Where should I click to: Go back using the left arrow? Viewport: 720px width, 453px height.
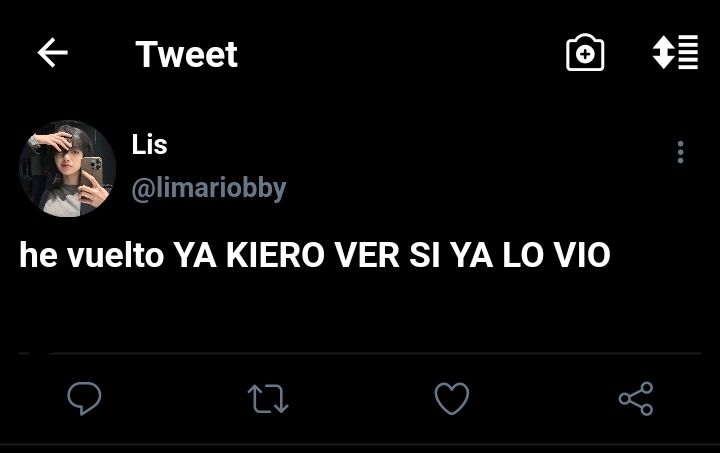tap(52, 53)
